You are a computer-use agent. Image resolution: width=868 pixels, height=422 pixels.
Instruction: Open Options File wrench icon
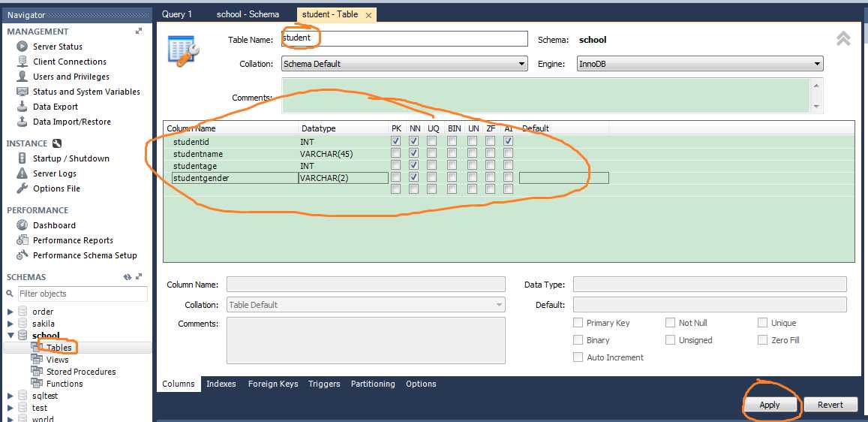coord(23,188)
